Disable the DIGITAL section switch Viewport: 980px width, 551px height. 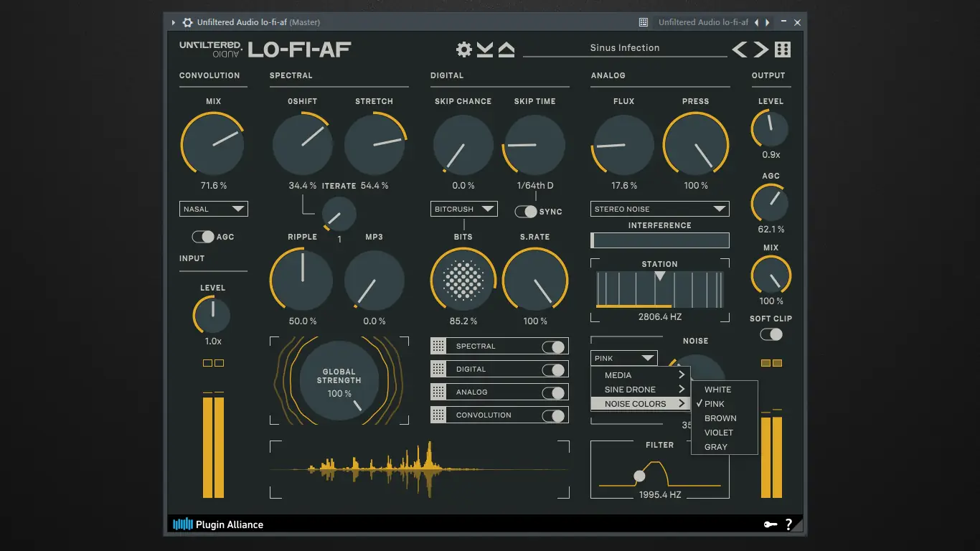(553, 369)
